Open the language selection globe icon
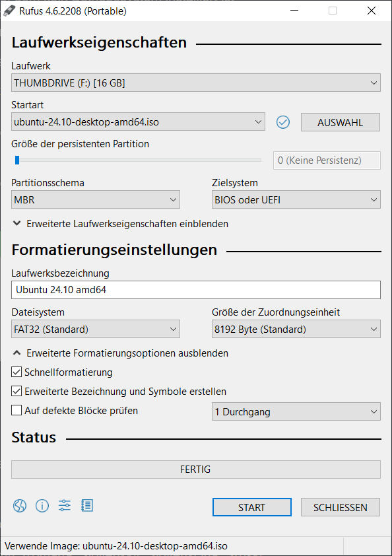This screenshot has height=556, width=392. coord(20,506)
